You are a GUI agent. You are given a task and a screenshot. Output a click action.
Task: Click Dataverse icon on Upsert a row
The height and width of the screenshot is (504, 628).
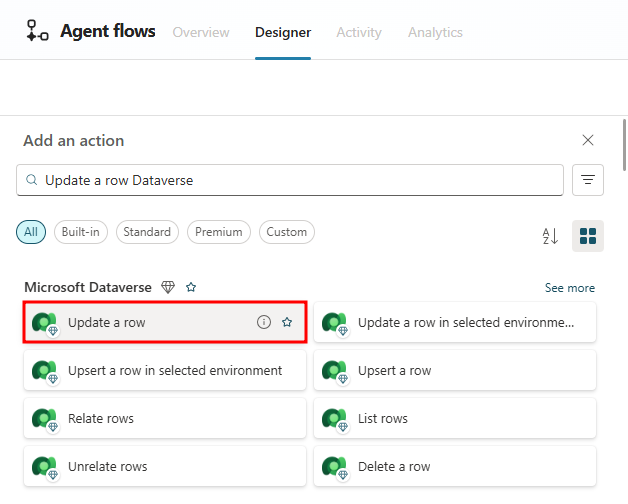tap(334, 371)
